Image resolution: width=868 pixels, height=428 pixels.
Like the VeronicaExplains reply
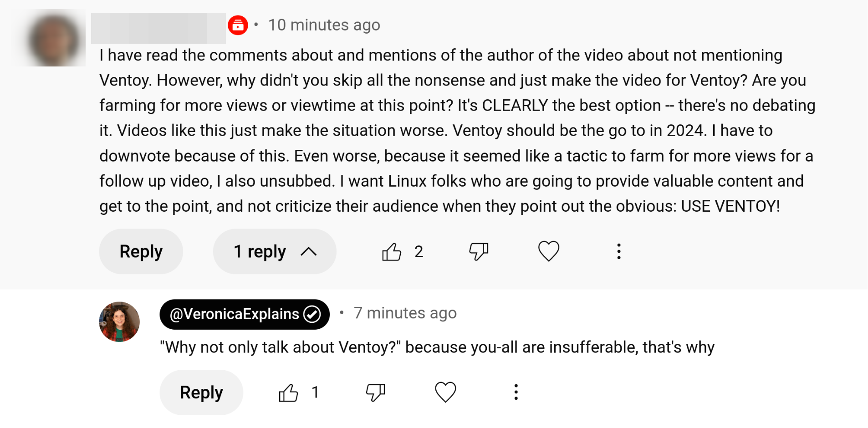pyautogui.click(x=288, y=392)
